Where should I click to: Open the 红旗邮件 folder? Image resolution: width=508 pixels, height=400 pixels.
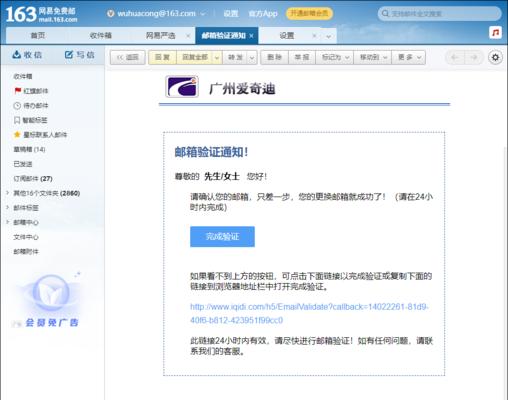[x=36, y=91]
